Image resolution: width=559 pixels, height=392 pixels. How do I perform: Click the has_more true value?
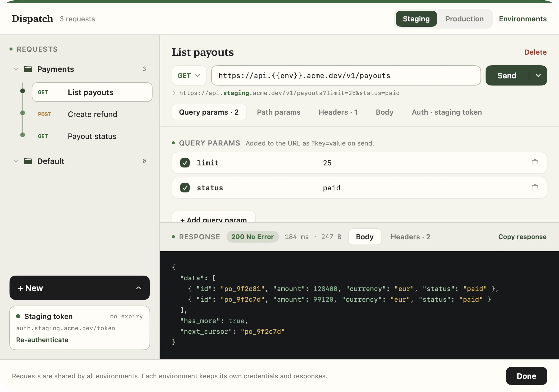(236, 321)
